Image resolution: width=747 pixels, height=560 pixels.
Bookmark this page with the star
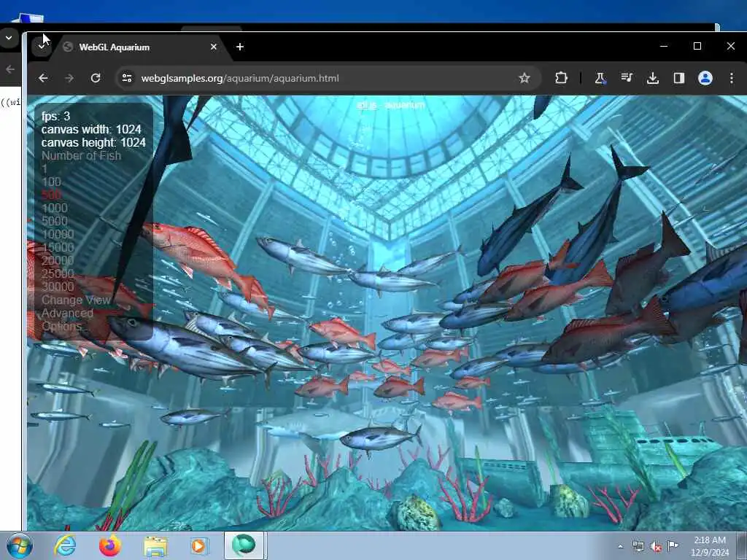click(525, 77)
